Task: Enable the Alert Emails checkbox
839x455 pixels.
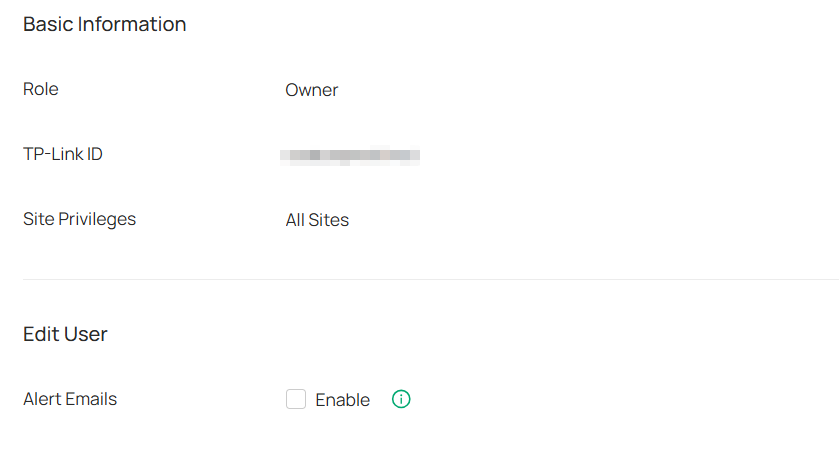Action: 296,400
